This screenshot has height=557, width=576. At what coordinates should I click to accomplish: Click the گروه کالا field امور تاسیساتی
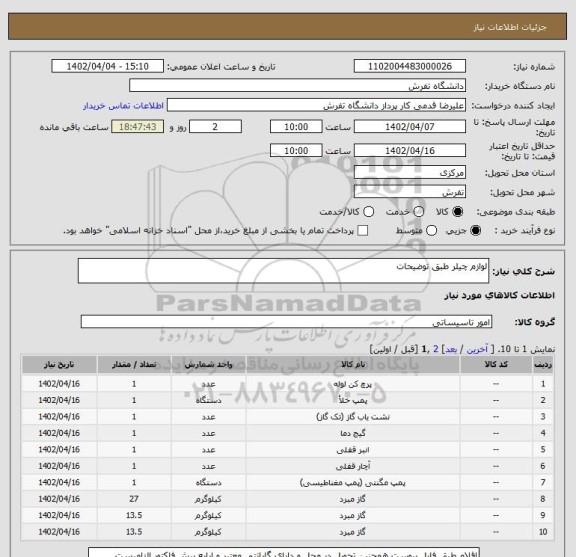(x=287, y=322)
